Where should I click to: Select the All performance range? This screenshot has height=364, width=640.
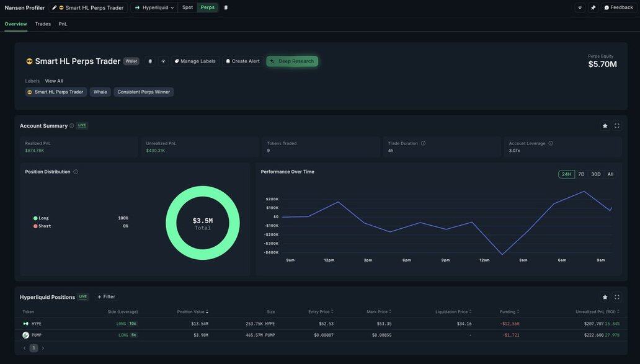tap(610, 174)
